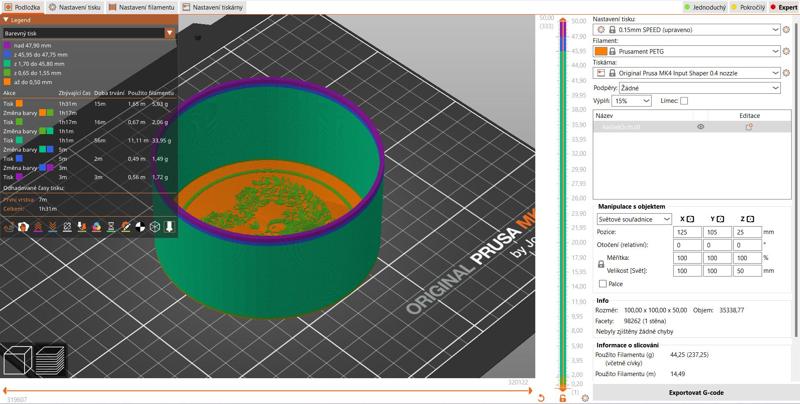Click the filament orange color swatch

coord(601,52)
